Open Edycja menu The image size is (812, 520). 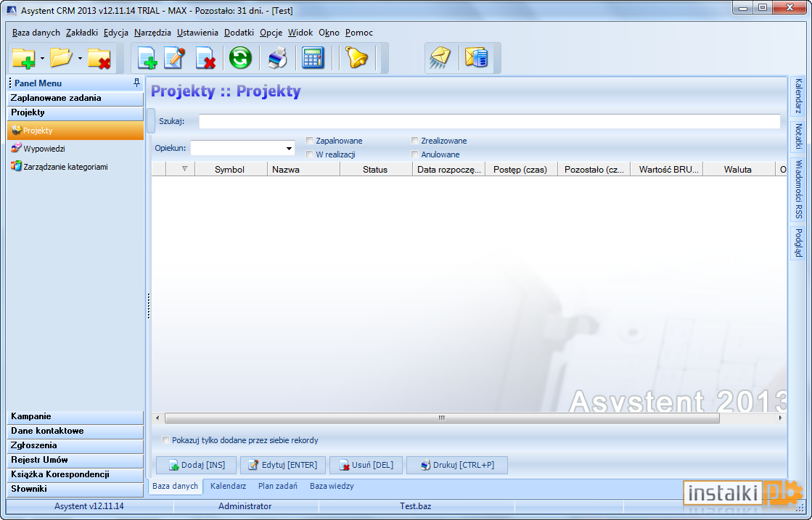(116, 33)
